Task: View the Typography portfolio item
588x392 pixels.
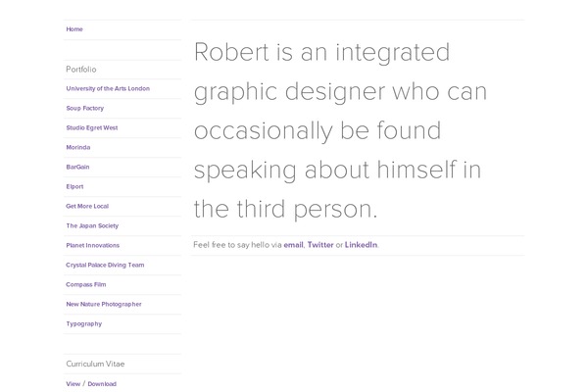Action: click(x=83, y=323)
